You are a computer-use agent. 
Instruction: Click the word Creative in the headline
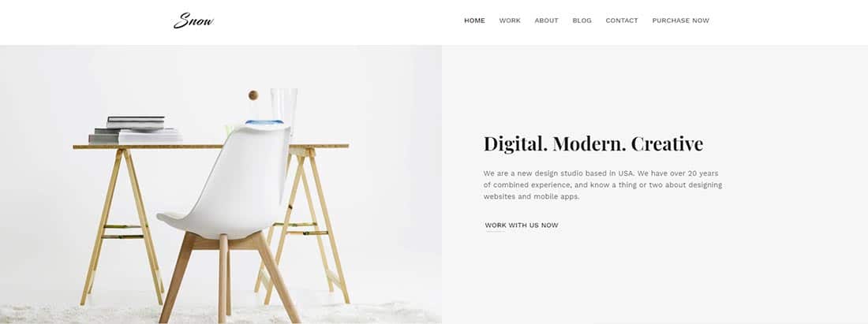pos(667,143)
